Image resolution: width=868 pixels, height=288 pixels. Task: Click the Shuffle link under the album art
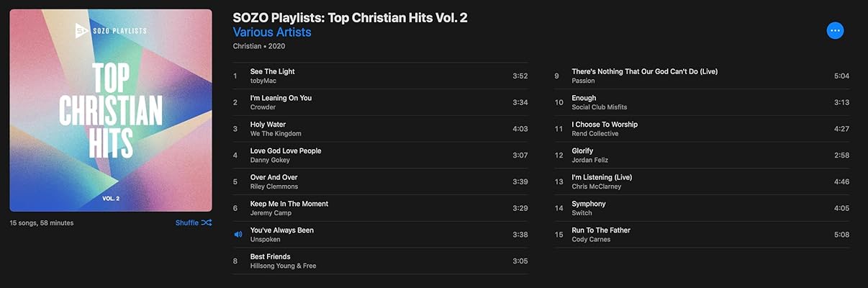(186, 222)
